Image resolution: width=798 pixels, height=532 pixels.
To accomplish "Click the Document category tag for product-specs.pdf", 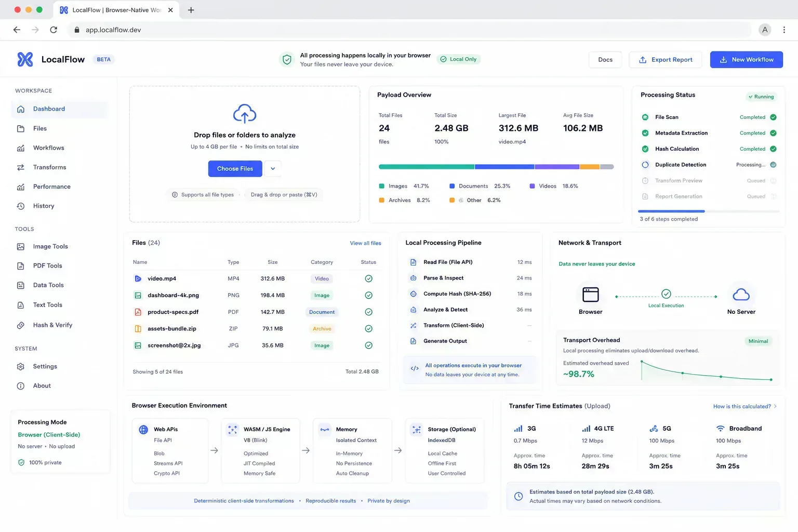I will click(x=322, y=312).
